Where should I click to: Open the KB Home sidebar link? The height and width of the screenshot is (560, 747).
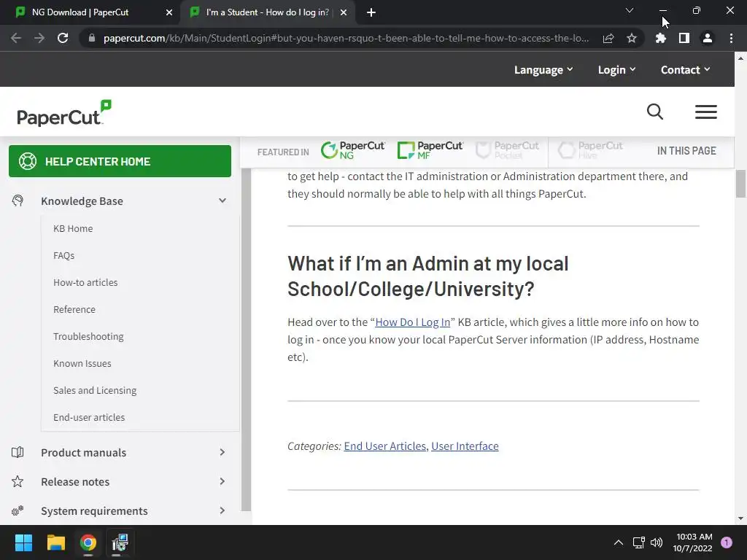73,228
